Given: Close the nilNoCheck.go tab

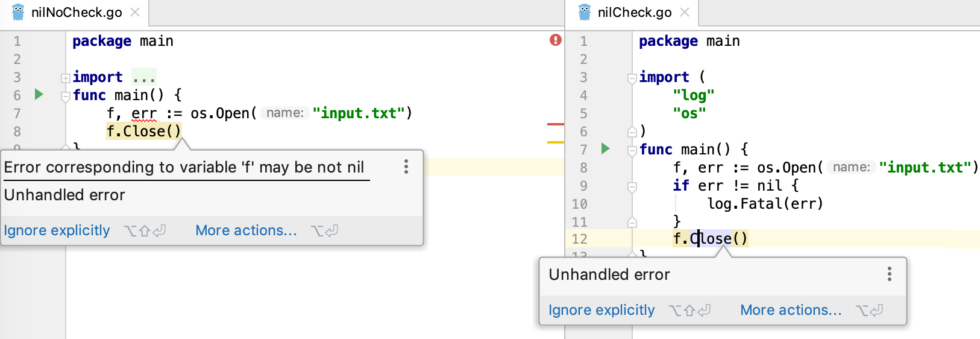Looking at the screenshot, I should pyautogui.click(x=135, y=12).
